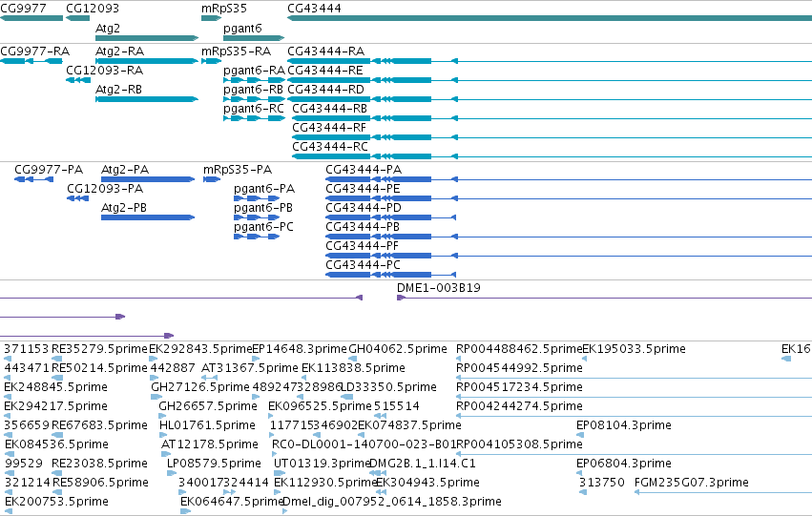Click insertion RE35279.5prime
The width and height of the screenshot is (812, 516).
pyautogui.click(x=99, y=349)
